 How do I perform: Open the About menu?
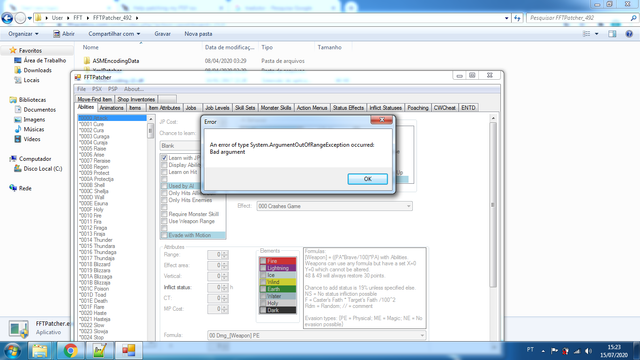[x=133, y=89]
